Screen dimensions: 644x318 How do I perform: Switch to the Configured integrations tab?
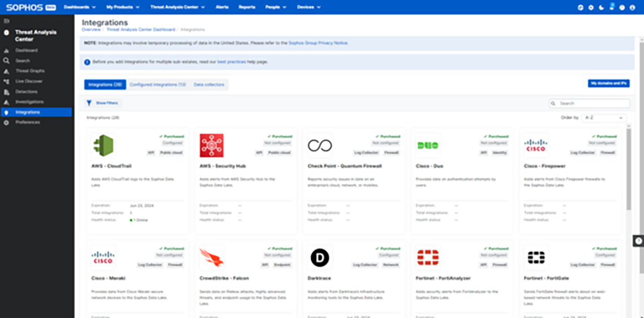coord(158,84)
